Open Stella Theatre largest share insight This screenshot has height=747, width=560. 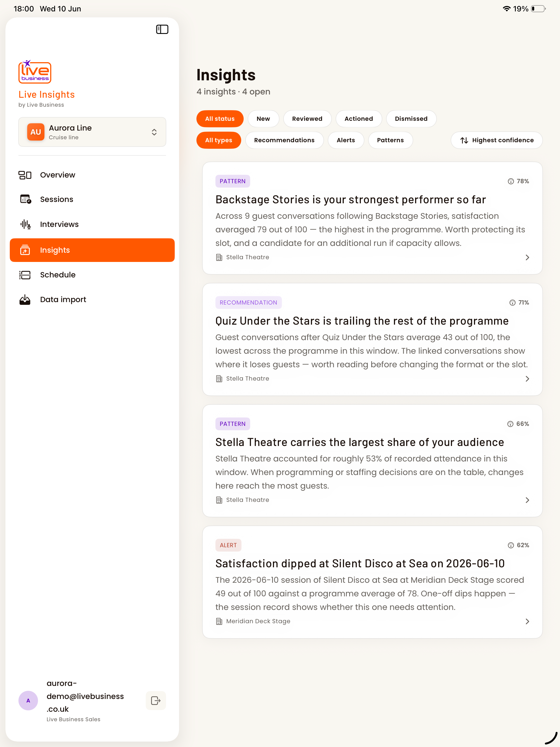(x=372, y=461)
